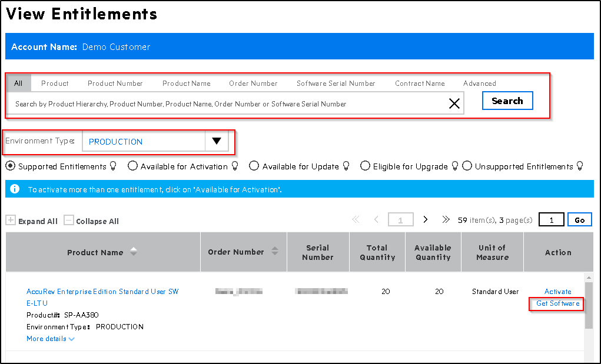Open the Advanced search tab
Viewport: 601px width, 364px height.
(479, 83)
